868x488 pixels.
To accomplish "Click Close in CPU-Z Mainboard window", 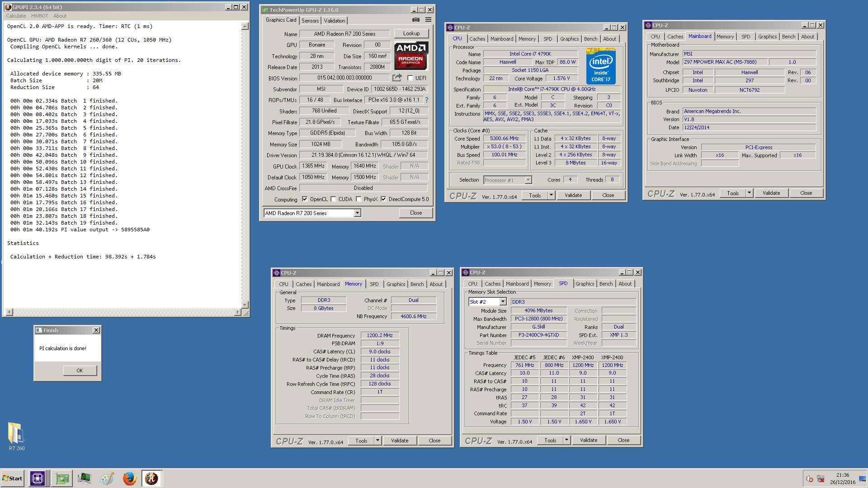I will (806, 193).
